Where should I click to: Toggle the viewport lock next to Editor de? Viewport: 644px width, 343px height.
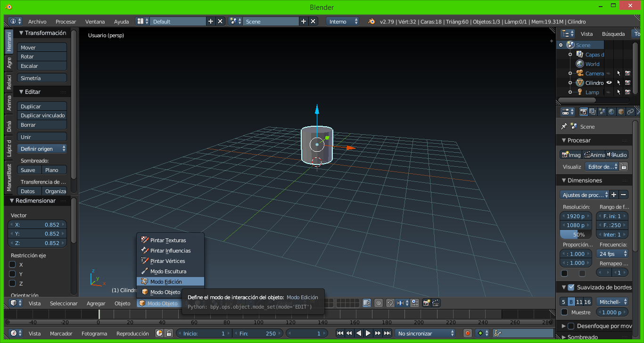(x=624, y=166)
